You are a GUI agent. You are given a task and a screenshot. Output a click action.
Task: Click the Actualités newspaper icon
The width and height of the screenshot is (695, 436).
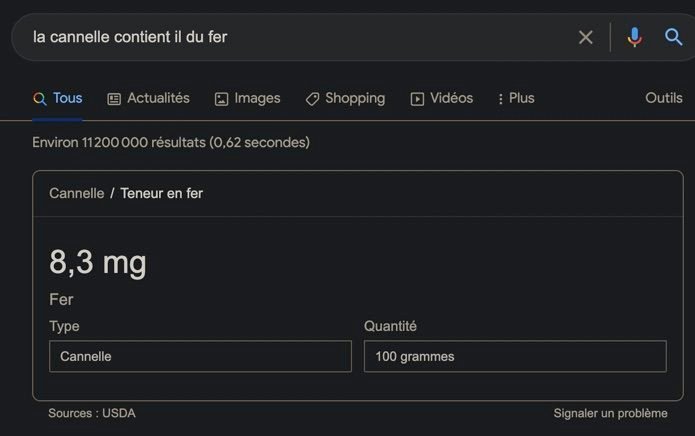click(114, 99)
